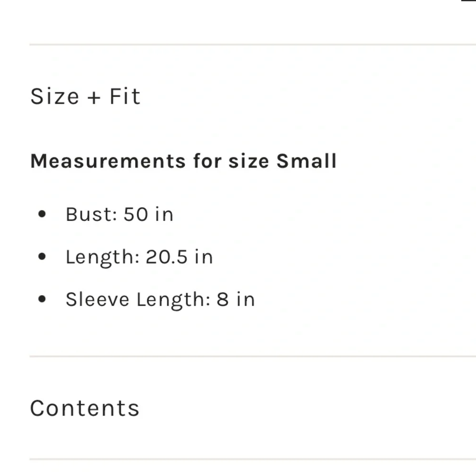Click the word Fit in section title

[125, 96]
